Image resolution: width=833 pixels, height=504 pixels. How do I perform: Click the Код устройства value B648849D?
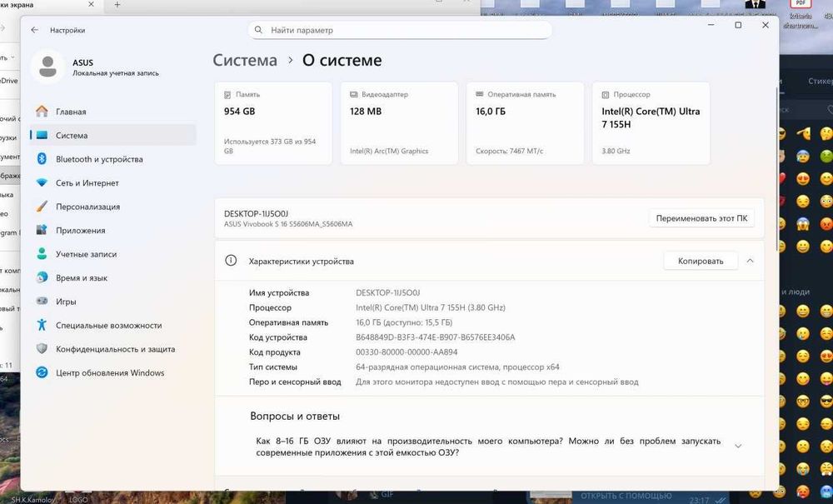pos(435,337)
